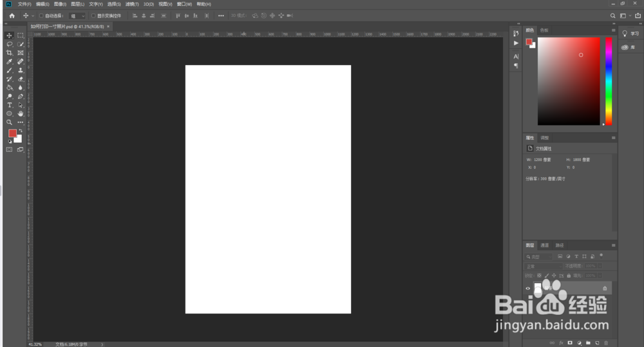Open the 库 libraries panel button
The height and width of the screenshot is (347, 644).
[629, 47]
